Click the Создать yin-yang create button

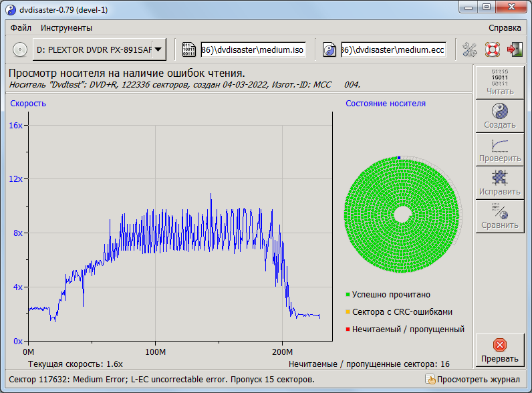coord(500,116)
